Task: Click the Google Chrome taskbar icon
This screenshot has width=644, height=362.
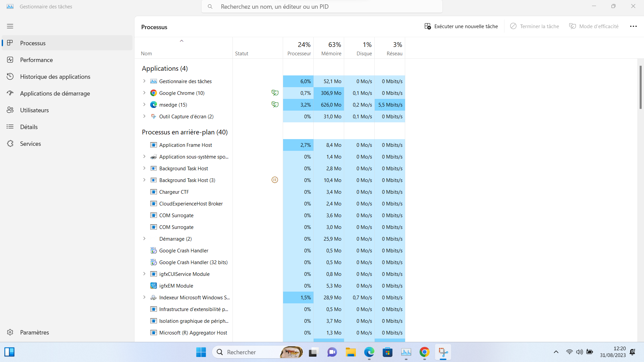Action: [x=424, y=352]
